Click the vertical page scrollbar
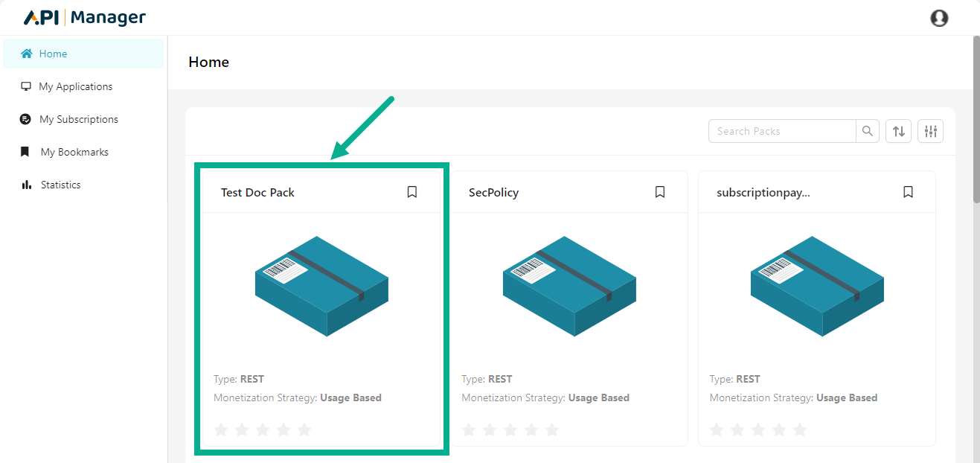The height and width of the screenshot is (463, 980). (x=976, y=119)
